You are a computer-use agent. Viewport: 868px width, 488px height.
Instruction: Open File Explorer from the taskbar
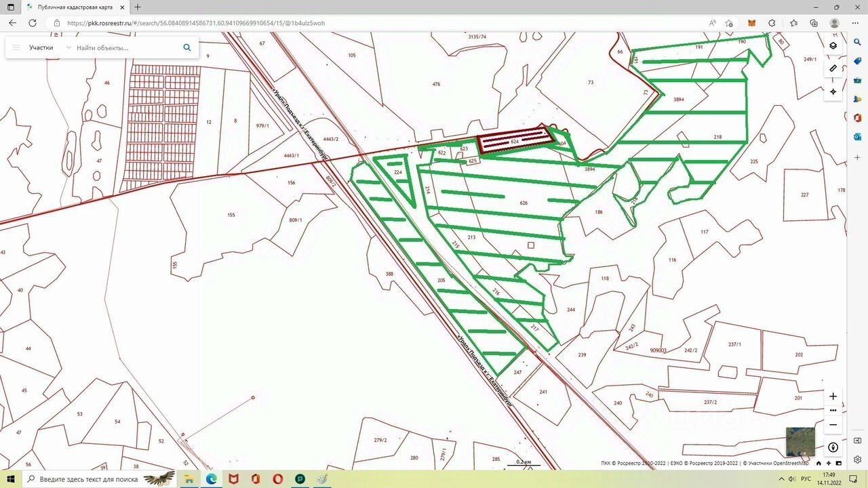(x=189, y=479)
